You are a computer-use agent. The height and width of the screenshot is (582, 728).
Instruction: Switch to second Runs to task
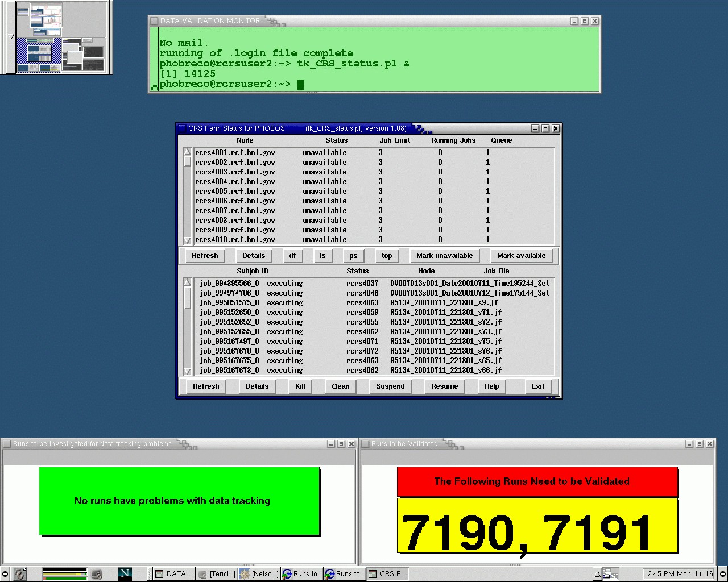[x=345, y=574]
